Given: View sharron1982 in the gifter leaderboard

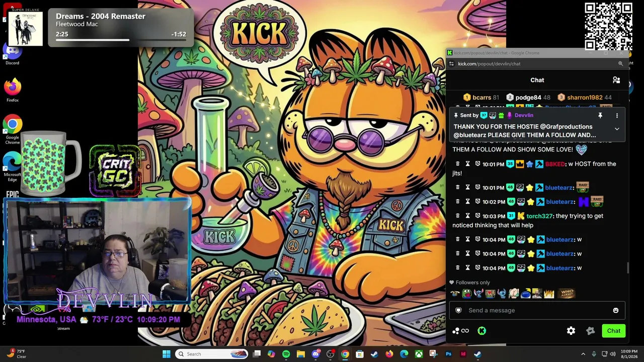Looking at the screenshot, I should tap(585, 98).
